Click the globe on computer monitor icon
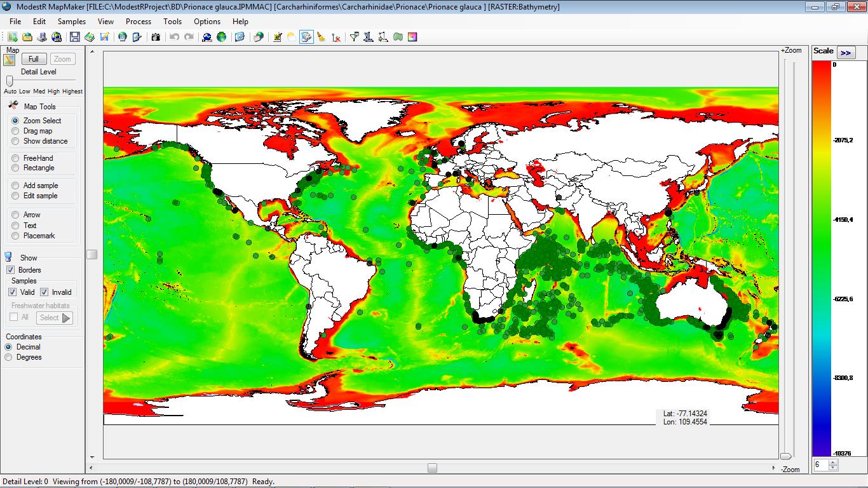 [56, 37]
